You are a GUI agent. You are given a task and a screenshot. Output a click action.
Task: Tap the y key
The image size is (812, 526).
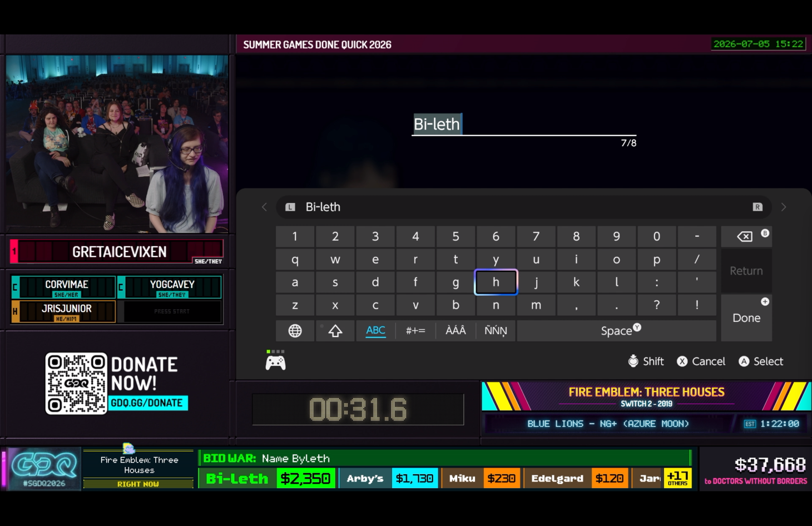496,259
